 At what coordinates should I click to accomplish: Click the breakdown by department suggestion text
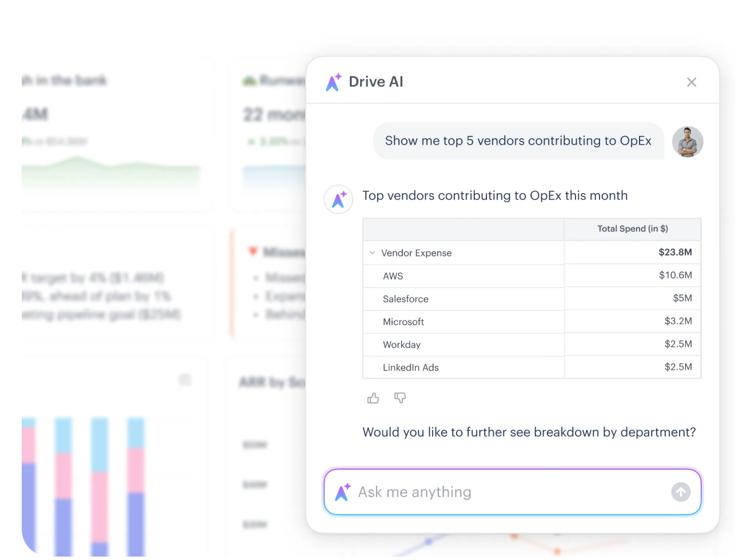529,432
